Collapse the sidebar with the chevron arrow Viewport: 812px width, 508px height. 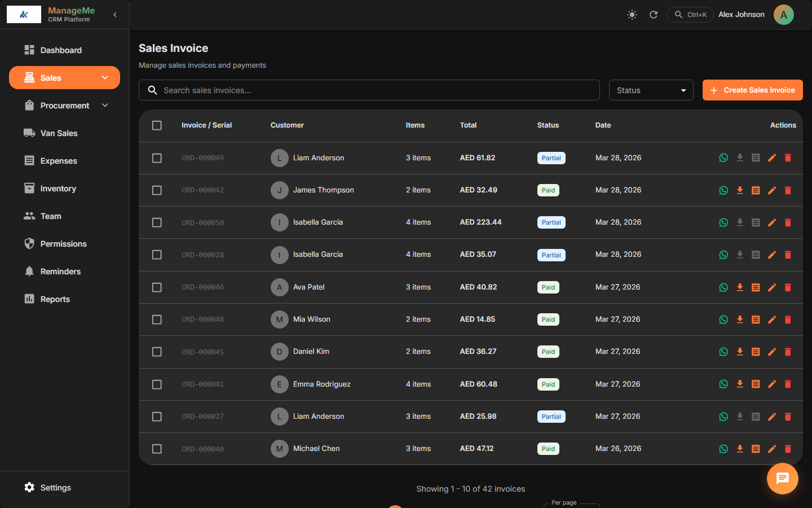coord(115,15)
